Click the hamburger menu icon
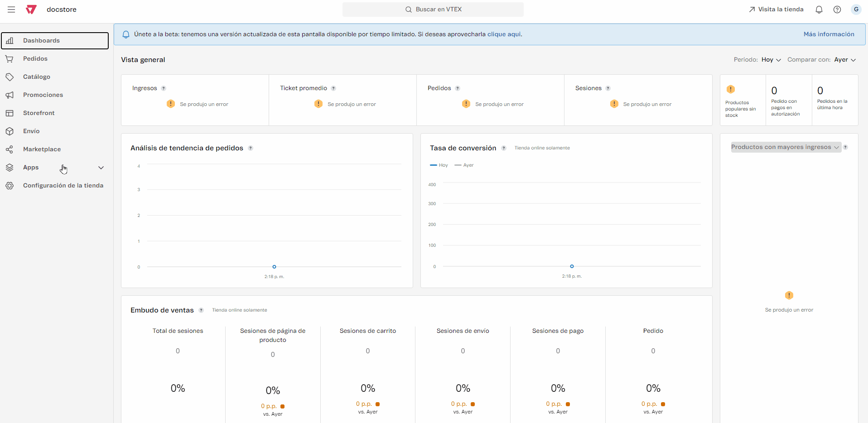Viewport: 868px width, 423px height. tap(11, 10)
